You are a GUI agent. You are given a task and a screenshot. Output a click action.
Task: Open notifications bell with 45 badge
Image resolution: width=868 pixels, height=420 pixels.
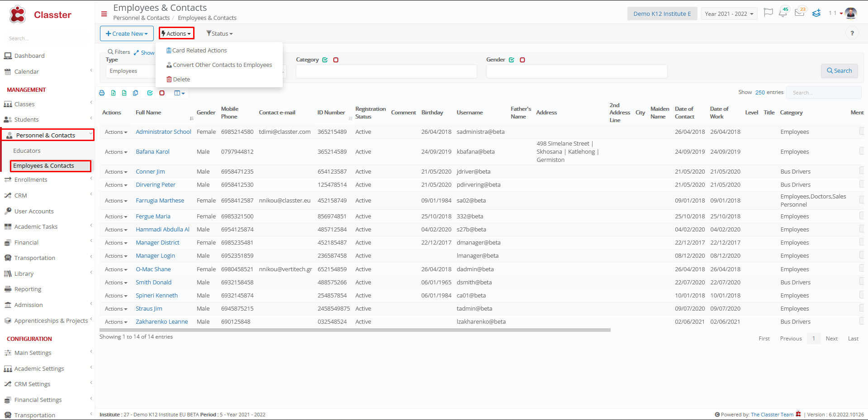[x=783, y=13]
